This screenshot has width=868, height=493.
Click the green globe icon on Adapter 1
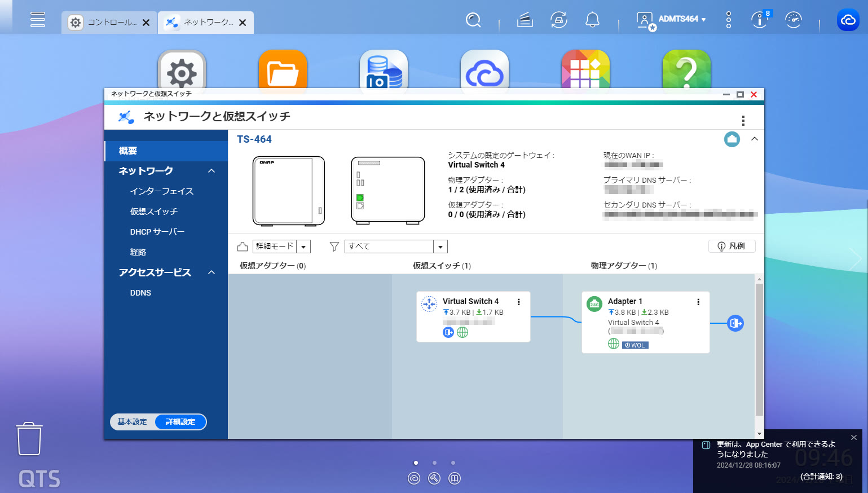click(614, 344)
